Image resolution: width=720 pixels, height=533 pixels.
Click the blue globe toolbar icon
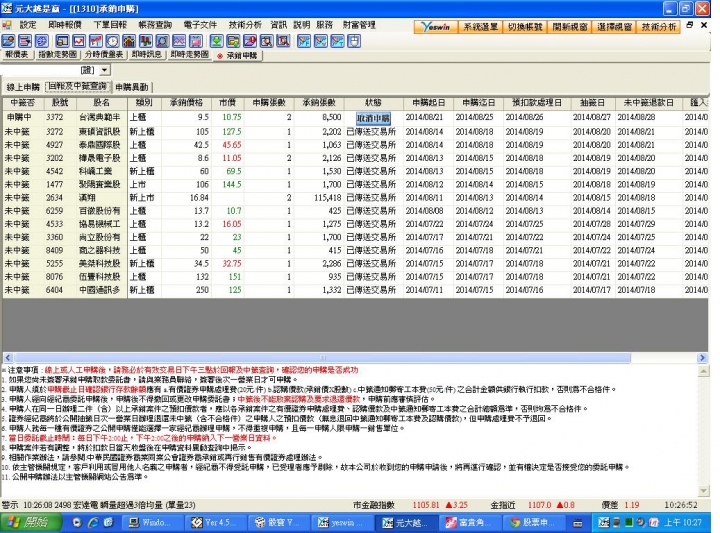[x=41, y=41]
